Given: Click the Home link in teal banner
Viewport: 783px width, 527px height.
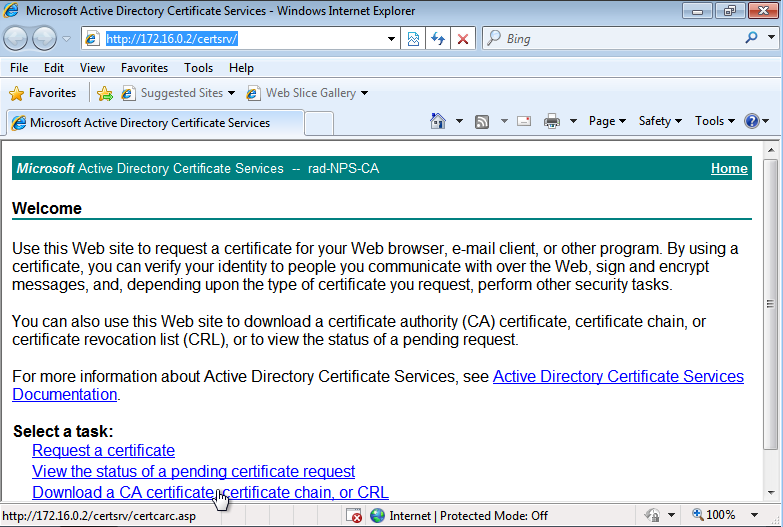Looking at the screenshot, I should pyautogui.click(x=729, y=168).
